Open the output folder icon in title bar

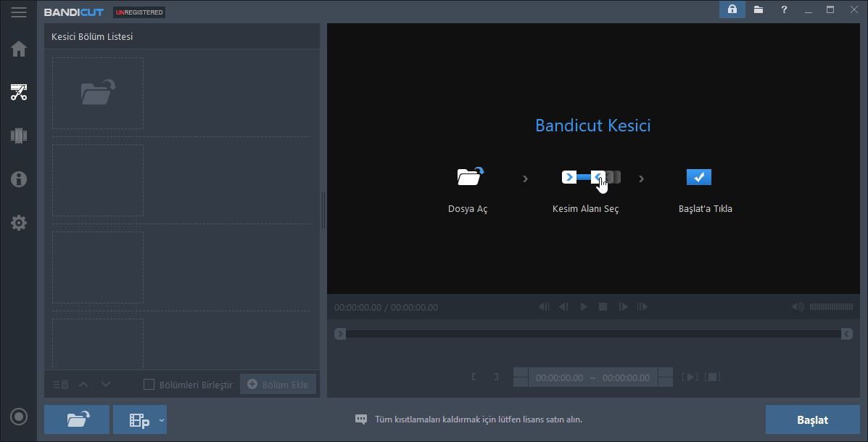point(758,9)
